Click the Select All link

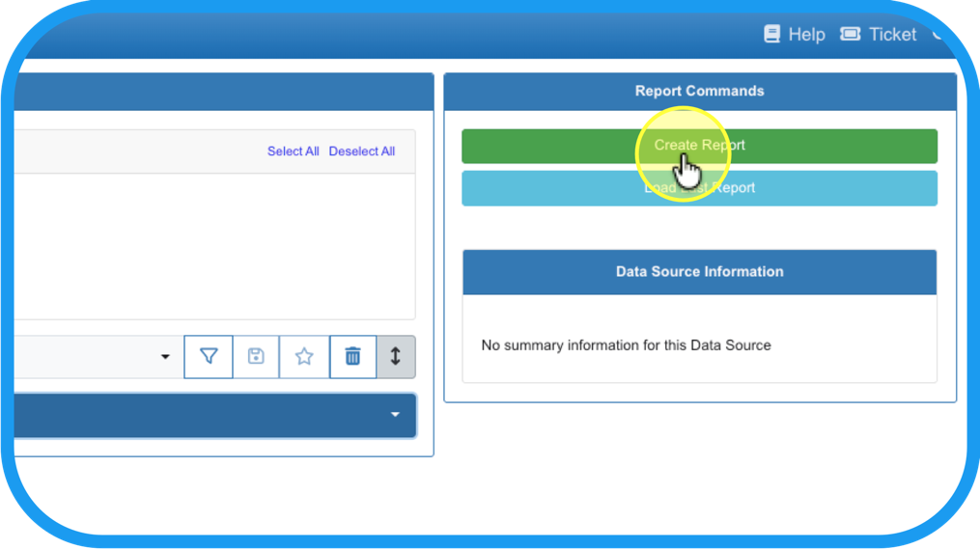293,151
